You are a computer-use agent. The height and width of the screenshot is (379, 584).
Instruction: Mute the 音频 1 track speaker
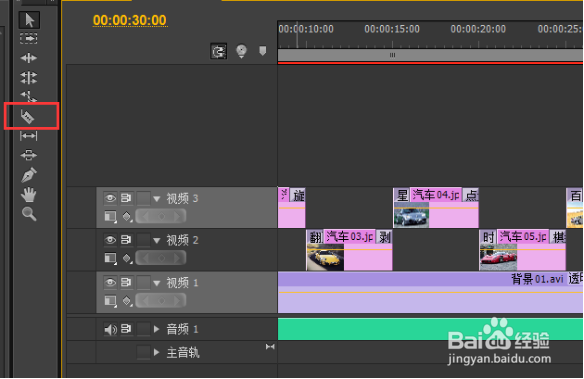(x=111, y=329)
